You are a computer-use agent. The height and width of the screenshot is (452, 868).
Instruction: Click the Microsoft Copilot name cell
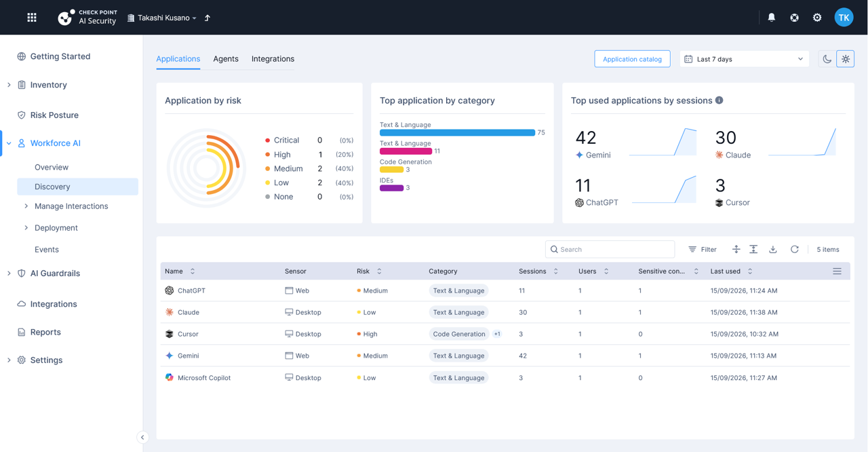[204, 377]
